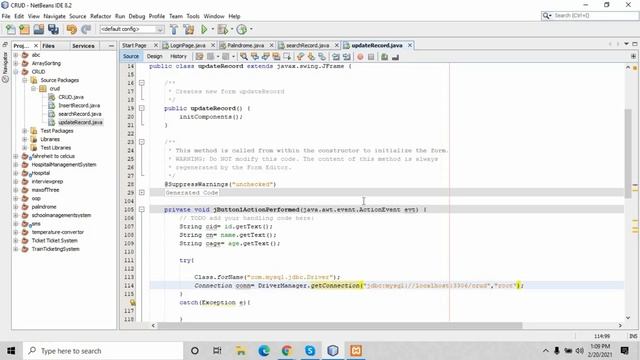Switch to the LoginPage.java tab
This screenshot has height=360, width=640.
[187, 45]
